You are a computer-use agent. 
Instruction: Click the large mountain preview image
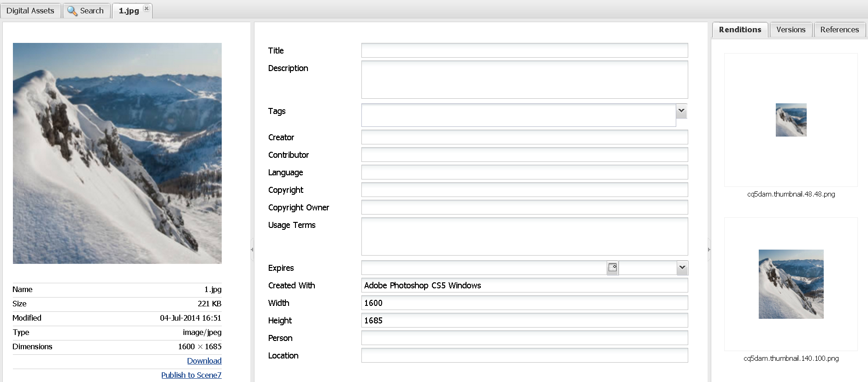pos(117,153)
